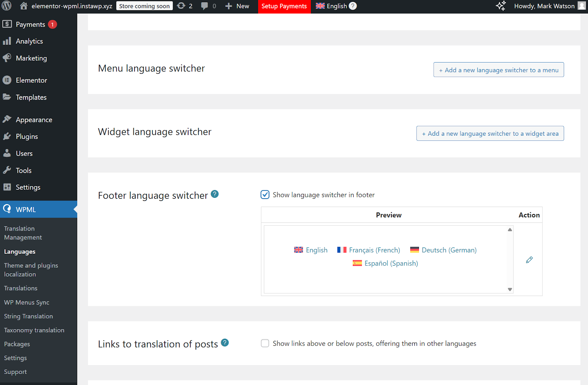Click the plus icon next to New
Screen dimensions: 588x385
pos(229,6)
